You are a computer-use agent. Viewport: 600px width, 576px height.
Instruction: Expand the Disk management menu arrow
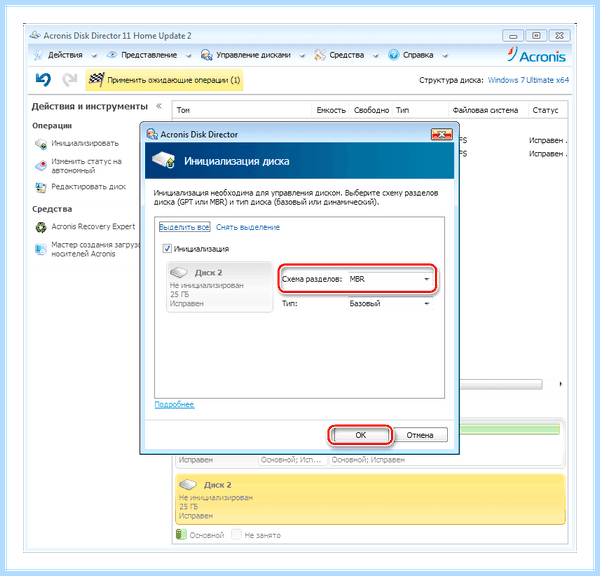coord(302,56)
